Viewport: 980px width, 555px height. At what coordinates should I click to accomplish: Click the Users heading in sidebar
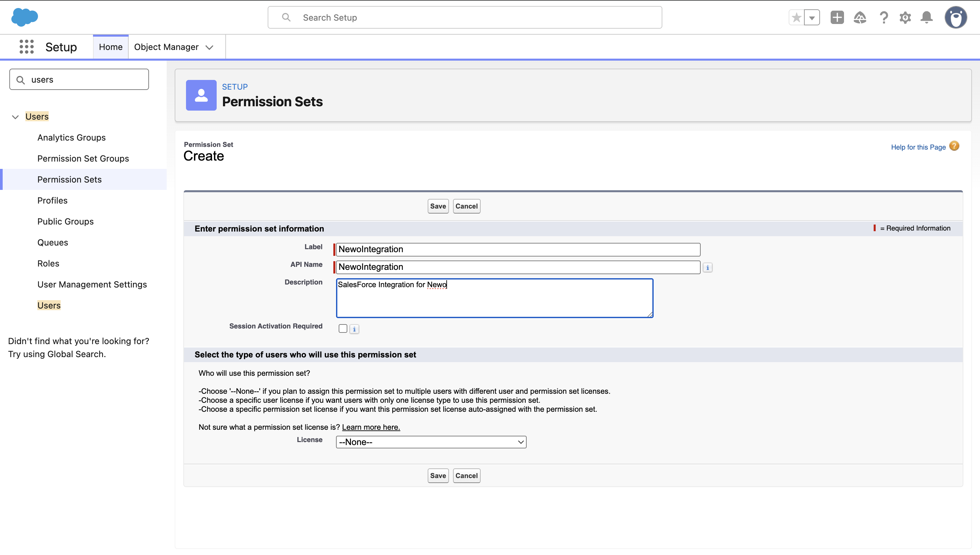(37, 116)
